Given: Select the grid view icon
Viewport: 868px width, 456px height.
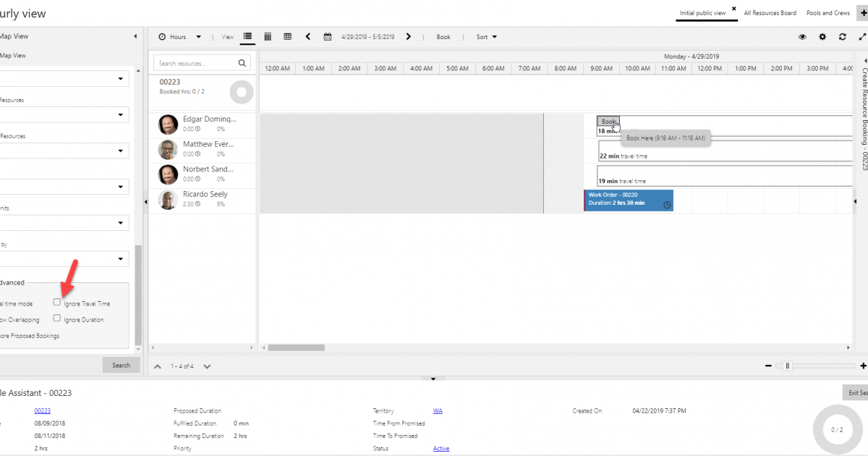Looking at the screenshot, I should [287, 36].
